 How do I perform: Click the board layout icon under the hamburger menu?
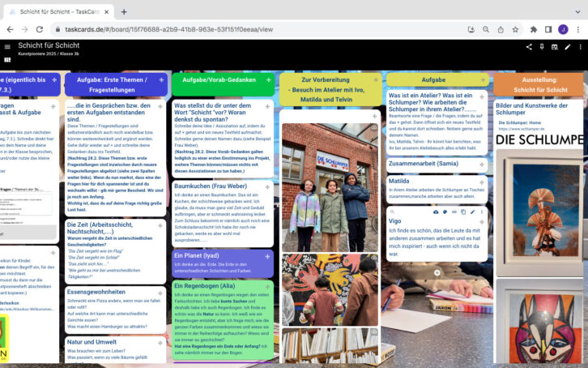pyautogui.click(x=7, y=60)
